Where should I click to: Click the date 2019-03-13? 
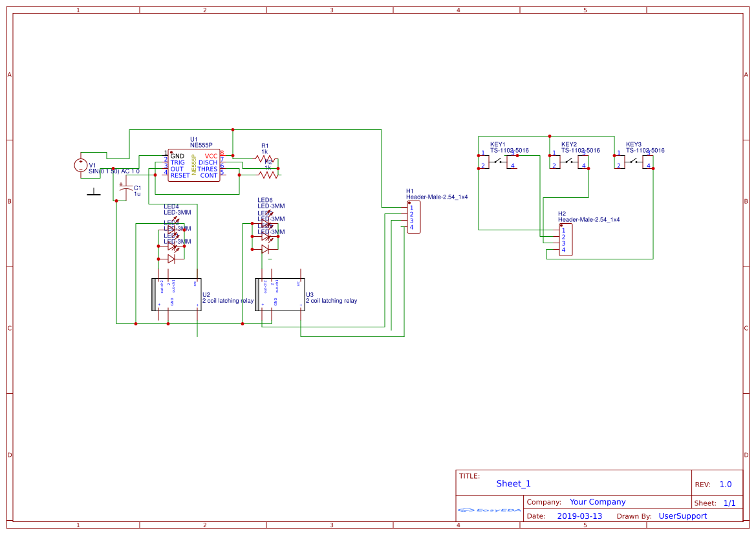(x=579, y=516)
